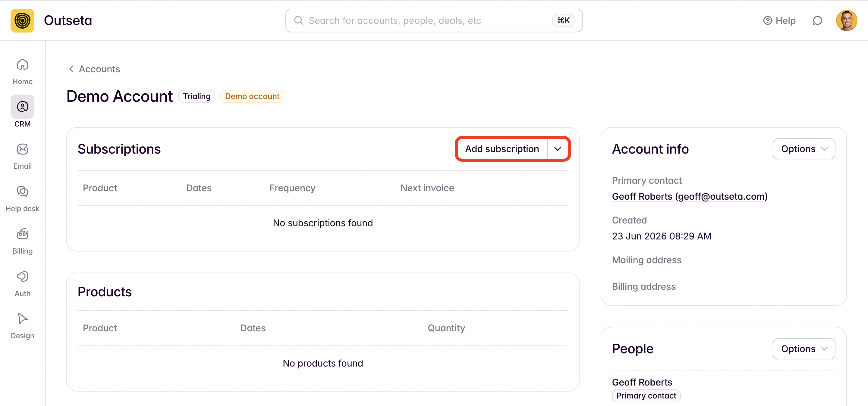Click the back chevron beside Accounts

click(x=71, y=69)
